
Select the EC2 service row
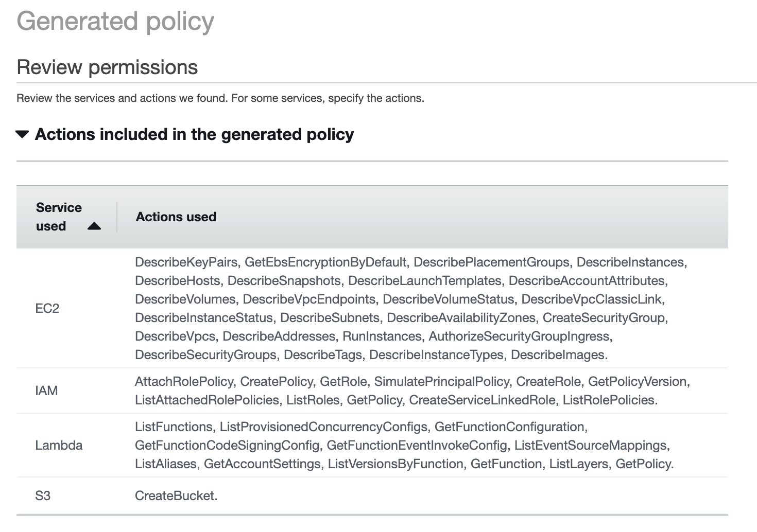(47, 308)
